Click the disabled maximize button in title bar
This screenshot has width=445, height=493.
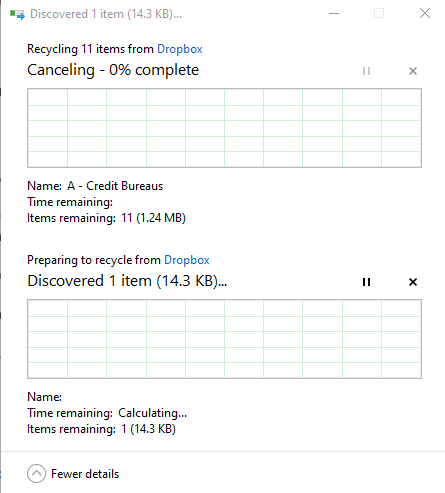[x=379, y=14]
